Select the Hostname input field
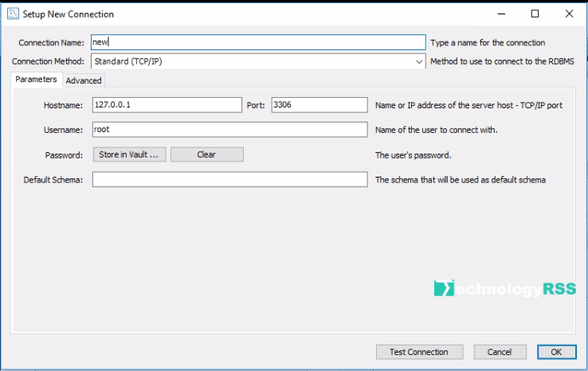 click(x=167, y=105)
